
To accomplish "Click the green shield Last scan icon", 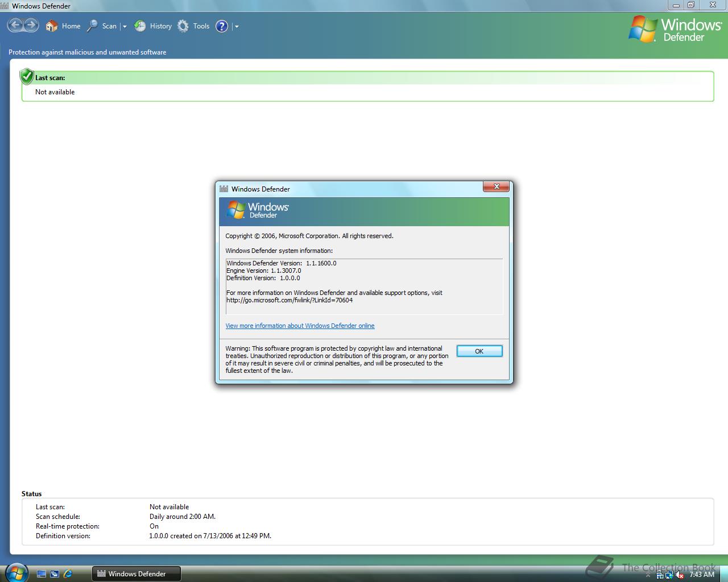I will point(27,76).
